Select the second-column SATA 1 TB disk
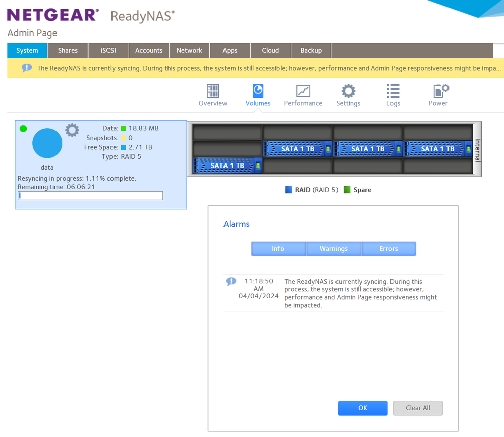504x437 pixels. click(298, 149)
